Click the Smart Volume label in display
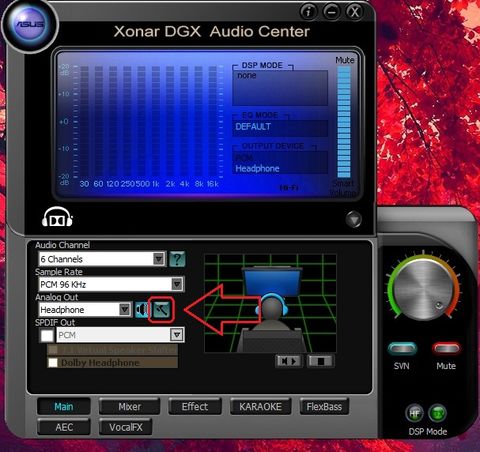Screen dimensions: 480x452 (343, 188)
